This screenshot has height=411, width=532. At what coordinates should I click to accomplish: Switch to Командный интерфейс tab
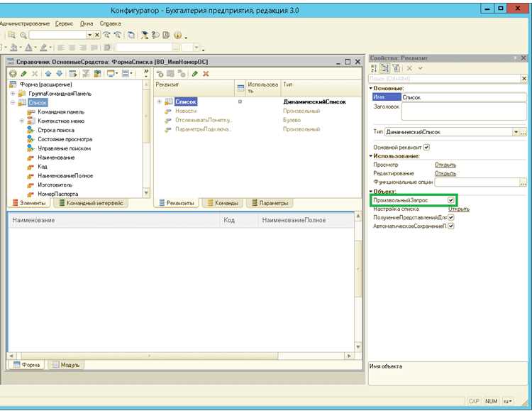point(91,203)
